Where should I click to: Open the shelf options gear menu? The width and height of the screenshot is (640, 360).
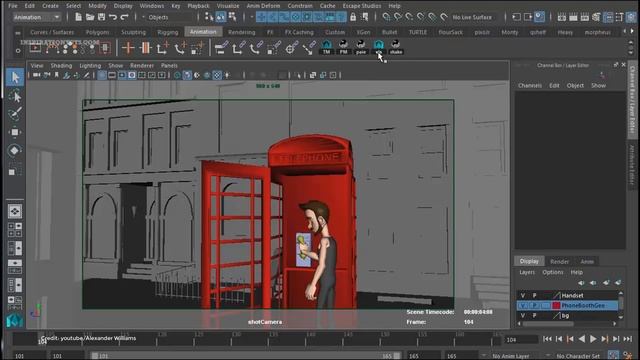point(18,51)
